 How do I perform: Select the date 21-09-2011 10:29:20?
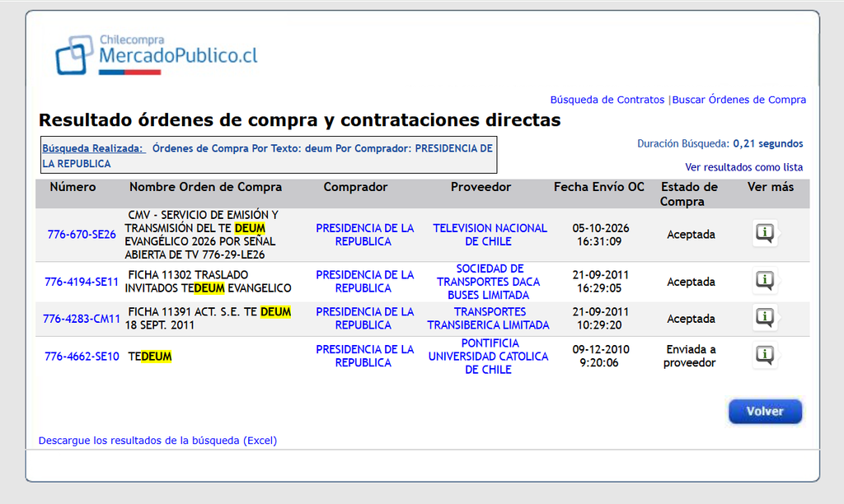[600, 319]
